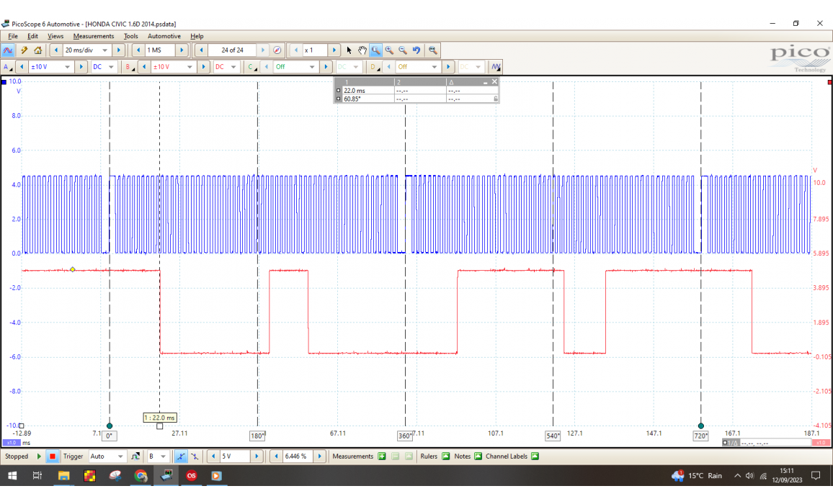Click the 22.0 ms time ruler handle

(x=159, y=426)
